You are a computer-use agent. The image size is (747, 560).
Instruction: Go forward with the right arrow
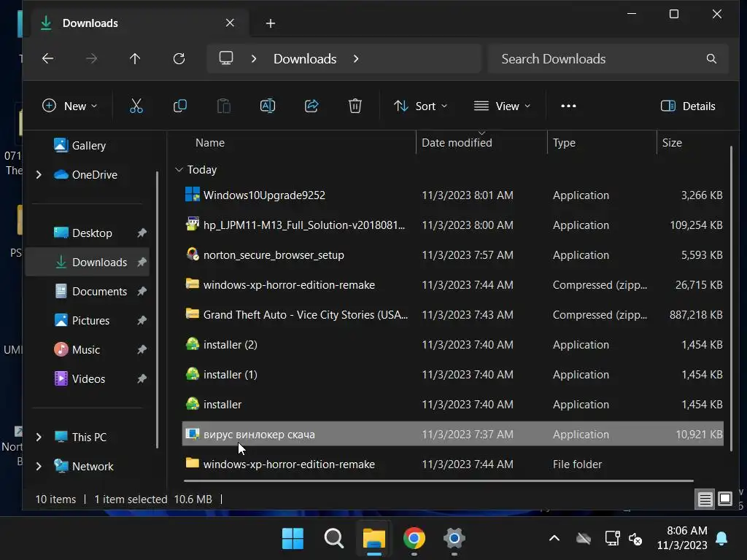click(91, 58)
